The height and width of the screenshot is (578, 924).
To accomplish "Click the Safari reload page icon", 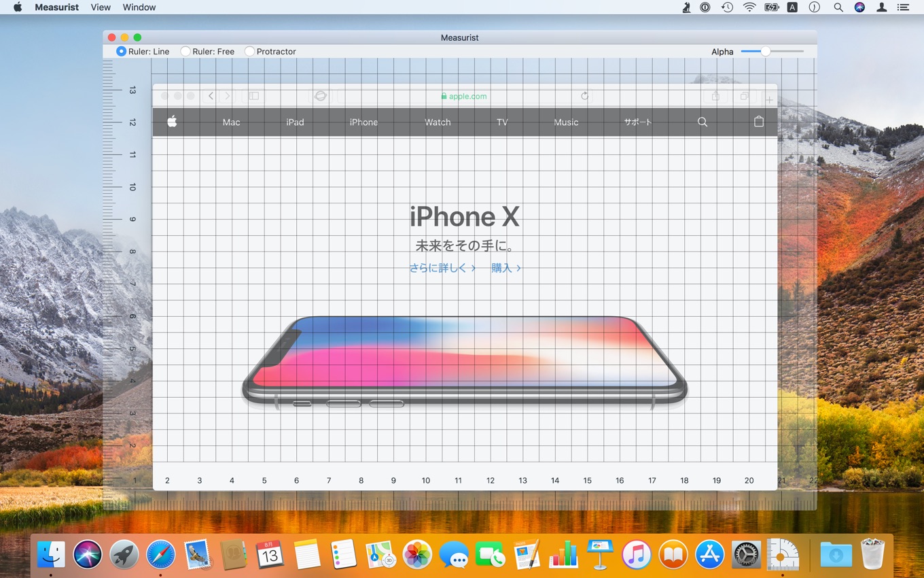I will click(x=584, y=96).
